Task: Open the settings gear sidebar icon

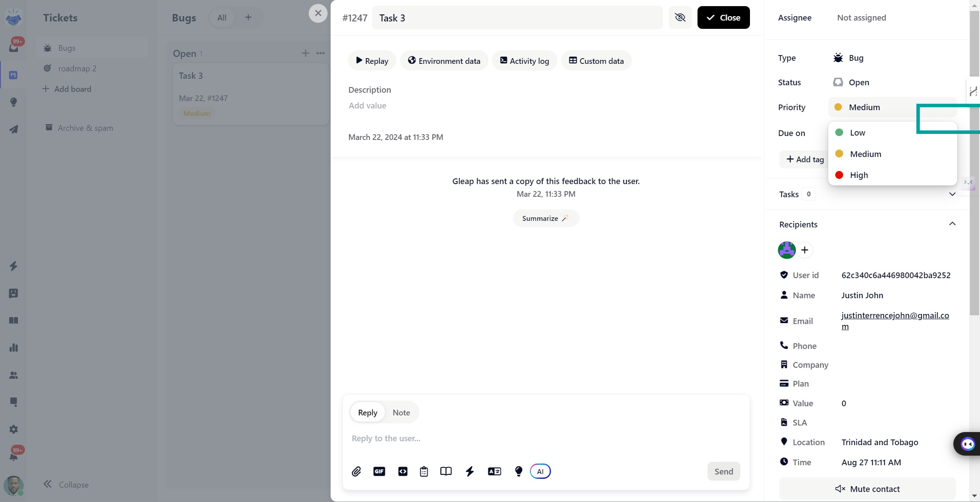Action: point(14,429)
